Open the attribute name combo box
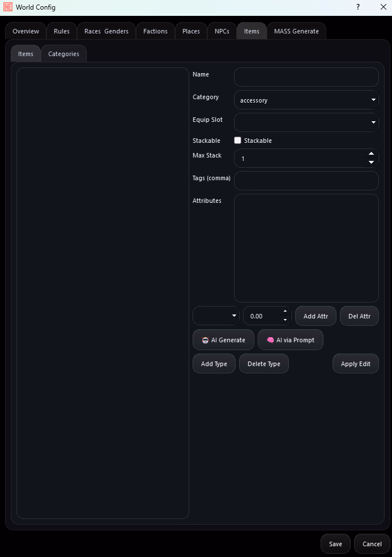Image resolution: width=392 pixels, height=557 pixels. (x=216, y=316)
